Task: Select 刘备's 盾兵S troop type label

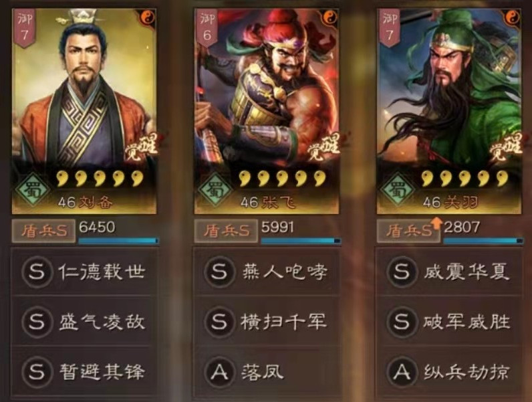Action: (x=43, y=231)
